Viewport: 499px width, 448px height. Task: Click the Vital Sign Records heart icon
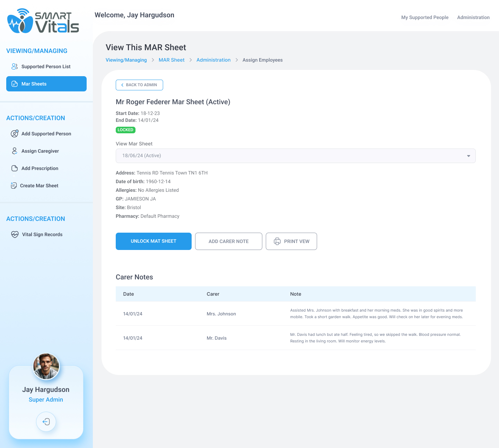pos(15,234)
